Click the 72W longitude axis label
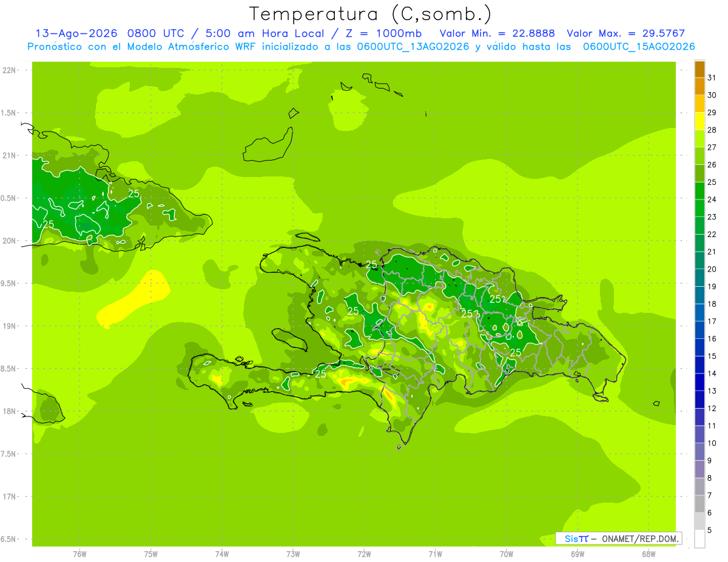Image resolution: width=728 pixels, height=562 pixels. pos(364,554)
